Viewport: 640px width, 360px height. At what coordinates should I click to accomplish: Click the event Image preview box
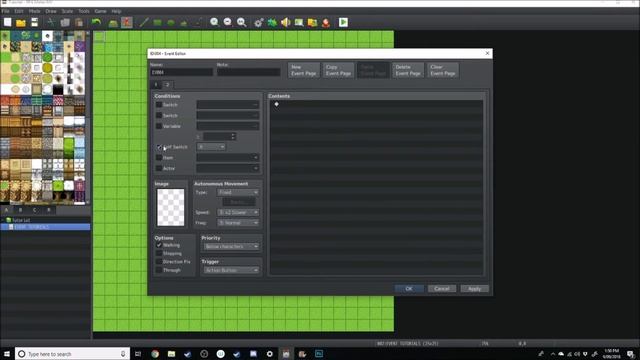click(x=171, y=207)
